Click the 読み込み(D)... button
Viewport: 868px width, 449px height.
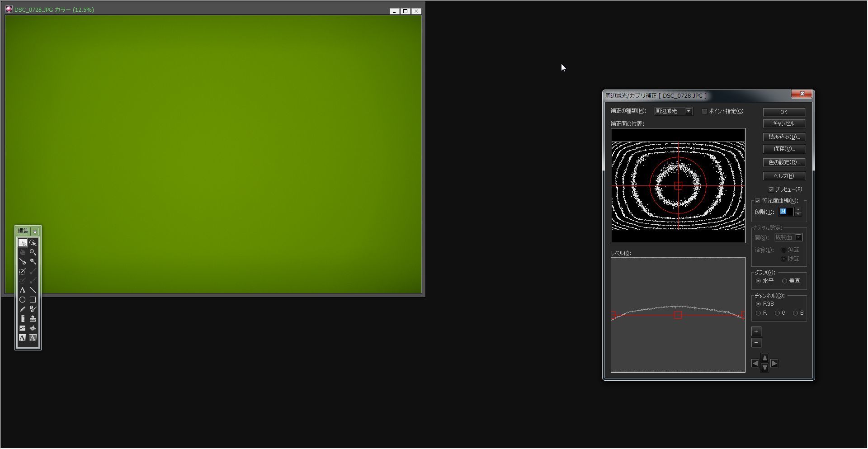(x=784, y=137)
